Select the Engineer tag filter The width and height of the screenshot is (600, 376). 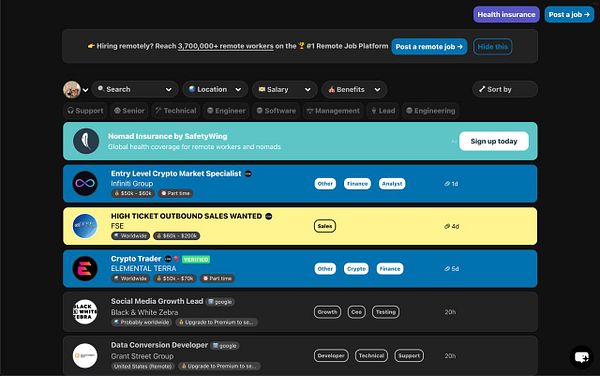click(x=226, y=111)
